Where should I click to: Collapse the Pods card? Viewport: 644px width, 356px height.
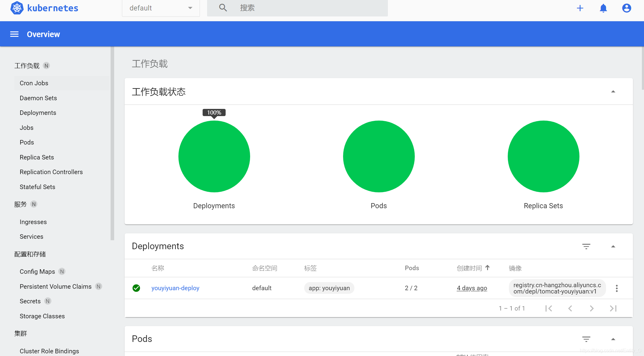click(613, 339)
